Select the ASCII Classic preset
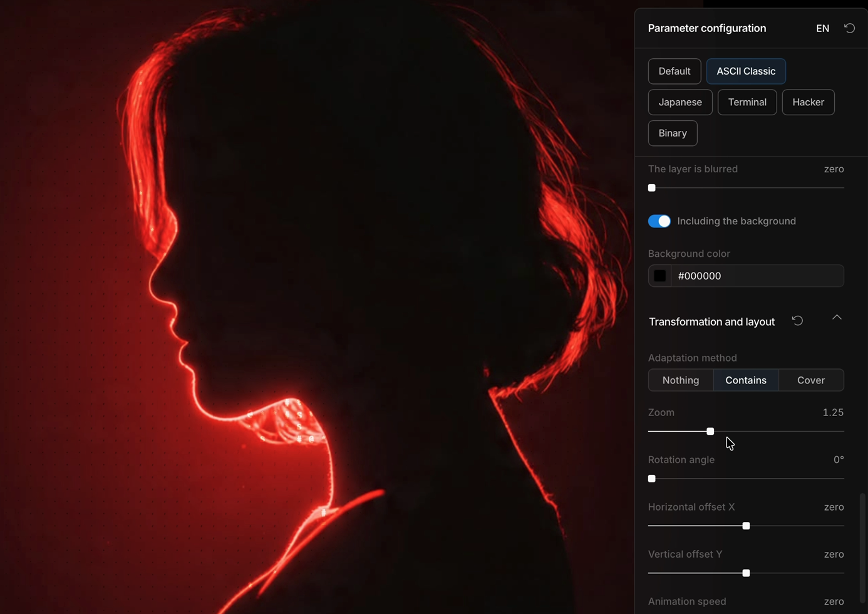The image size is (868, 614). [746, 71]
